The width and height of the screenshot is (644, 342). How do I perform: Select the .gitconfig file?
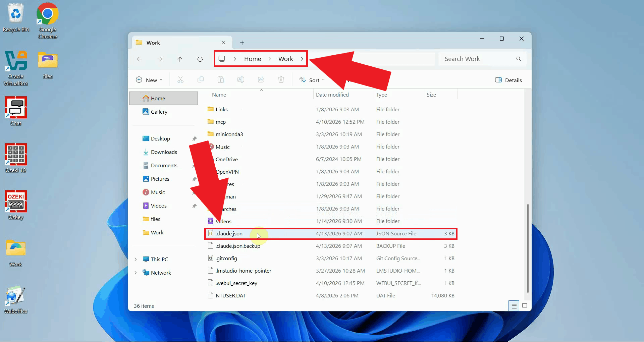331,259
